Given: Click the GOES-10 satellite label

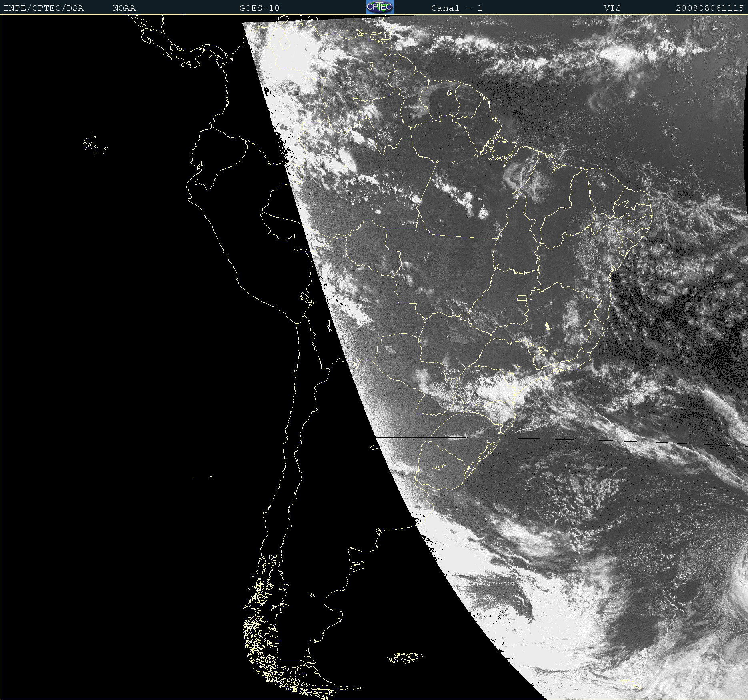Looking at the screenshot, I should [x=260, y=8].
